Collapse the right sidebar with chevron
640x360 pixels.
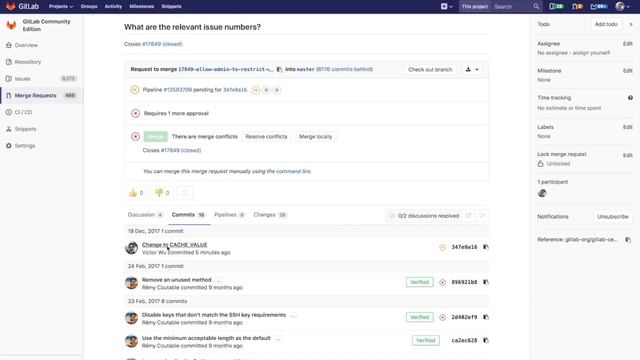[x=631, y=24]
